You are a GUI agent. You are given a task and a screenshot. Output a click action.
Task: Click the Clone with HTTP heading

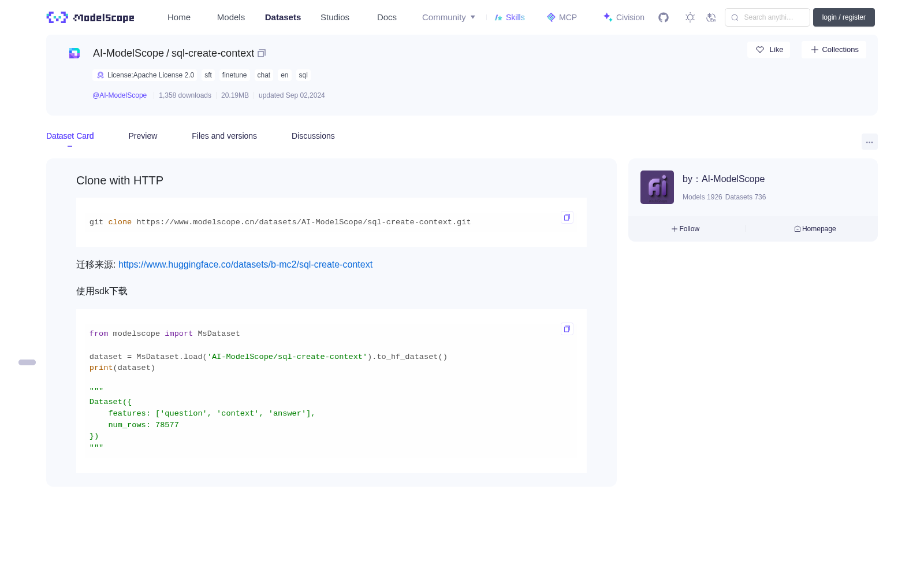pyautogui.click(x=120, y=180)
